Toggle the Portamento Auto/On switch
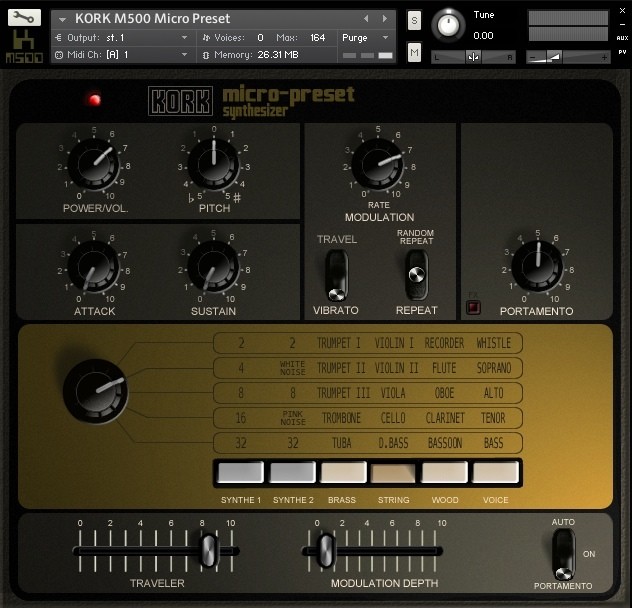The height and width of the screenshot is (608, 632). (x=563, y=552)
